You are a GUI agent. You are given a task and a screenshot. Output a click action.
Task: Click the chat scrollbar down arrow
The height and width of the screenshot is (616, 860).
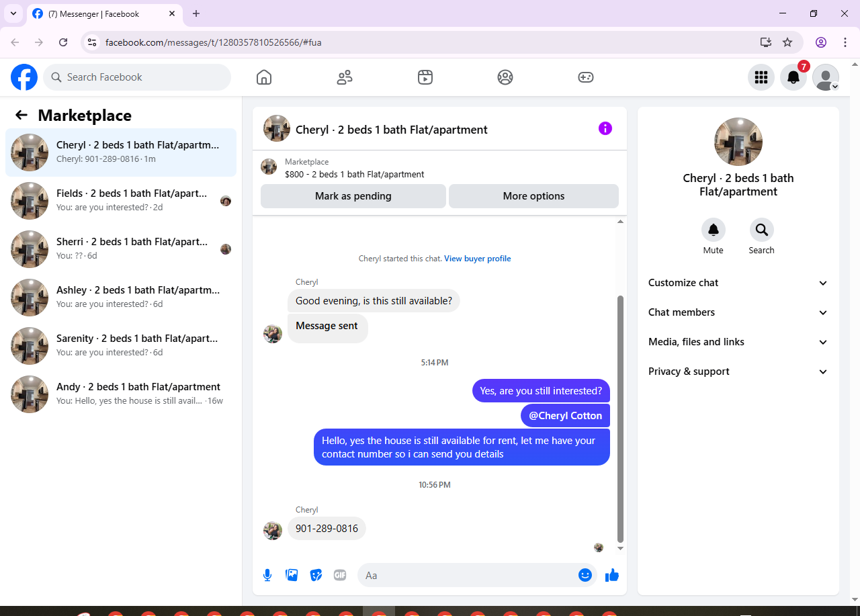(621, 548)
